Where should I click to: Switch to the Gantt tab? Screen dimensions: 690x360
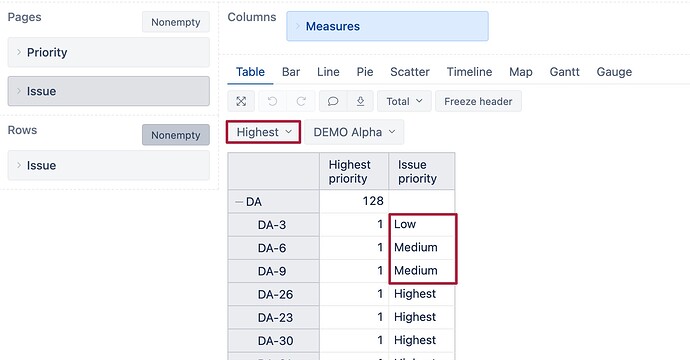pyautogui.click(x=564, y=72)
